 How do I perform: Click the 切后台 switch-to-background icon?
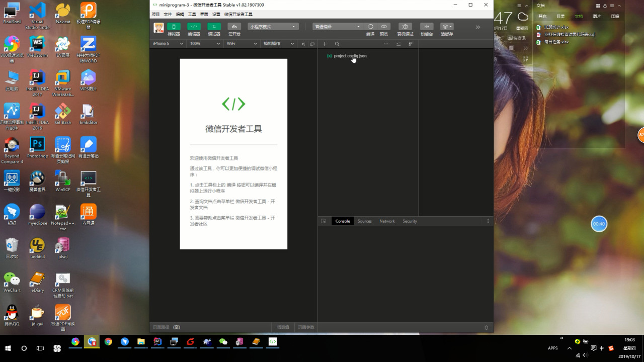[x=427, y=27]
